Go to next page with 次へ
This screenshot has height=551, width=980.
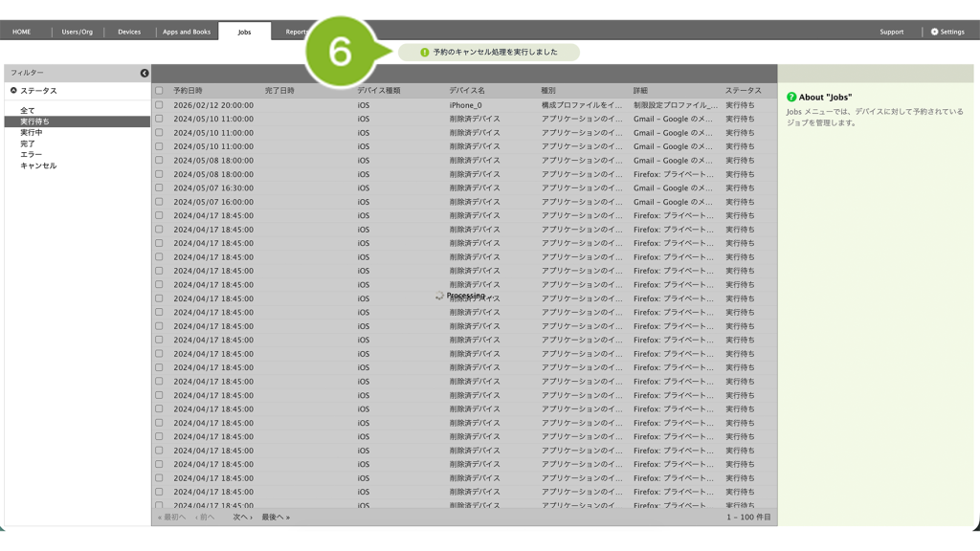[242, 518]
